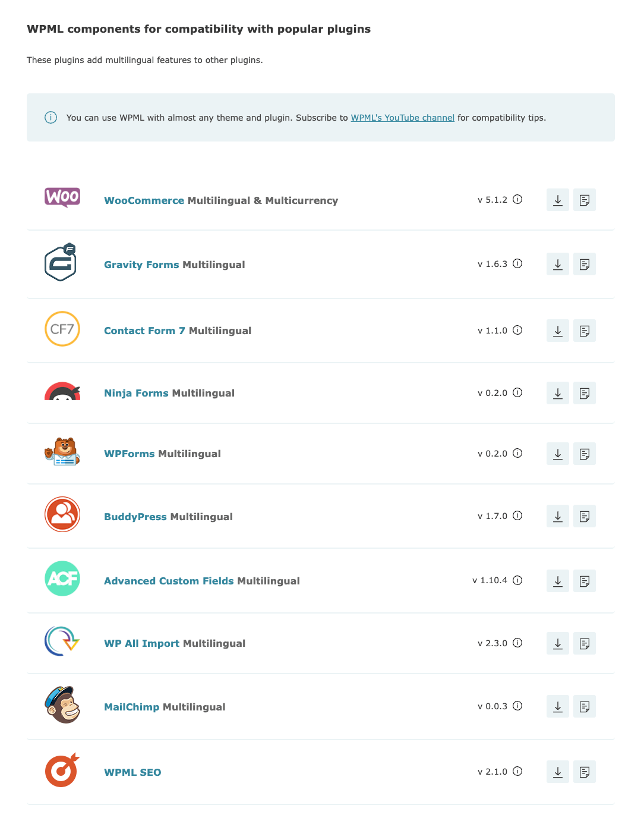Click the BuddyPress avatar icon

coord(62,514)
